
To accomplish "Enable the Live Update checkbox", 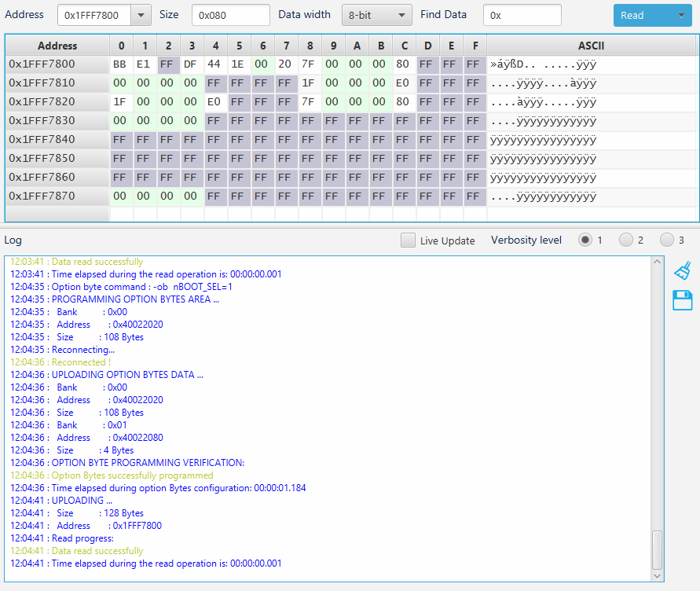I will point(406,240).
